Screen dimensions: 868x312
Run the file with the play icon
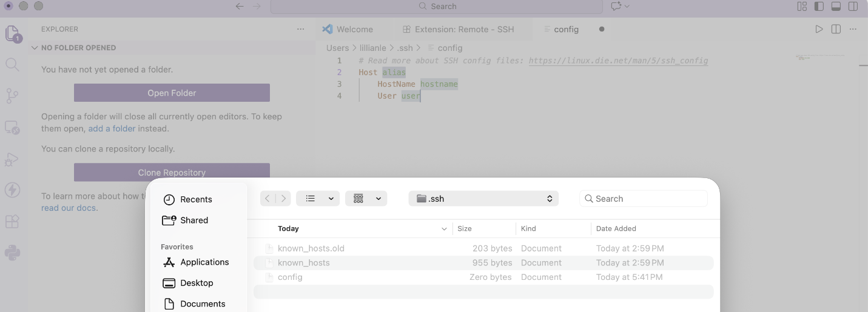click(x=819, y=29)
